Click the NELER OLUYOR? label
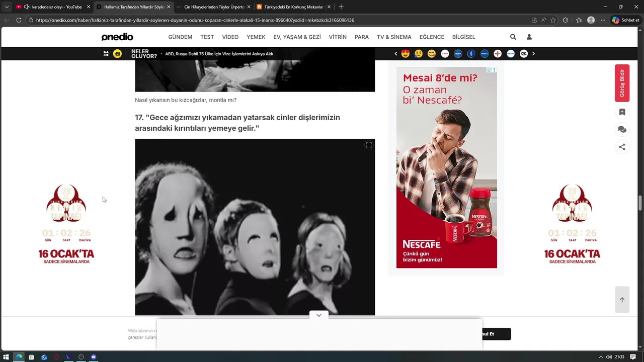This screenshot has width=644, height=362. pos(144,54)
